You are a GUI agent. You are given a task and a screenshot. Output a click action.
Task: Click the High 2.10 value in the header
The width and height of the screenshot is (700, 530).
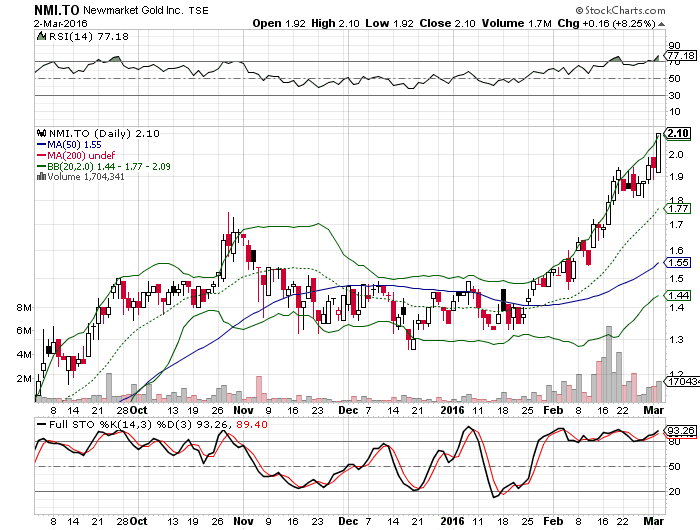335,23
